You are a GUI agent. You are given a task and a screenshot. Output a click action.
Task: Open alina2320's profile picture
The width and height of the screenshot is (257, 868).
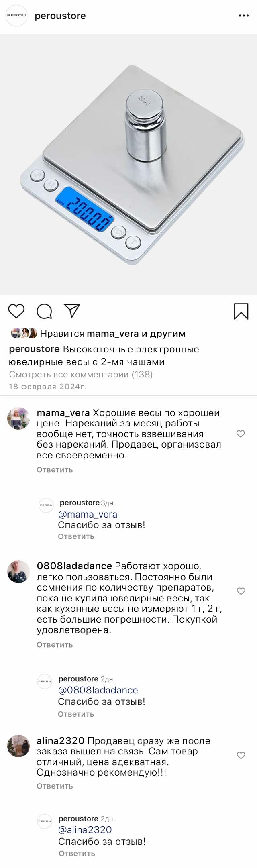pyautogui.click(x=18, y=746)
